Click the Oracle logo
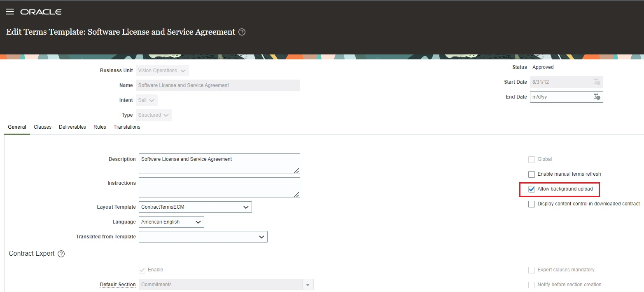The height and width of the screenshot is (292, 644). pyautogui.click(x=41, y=12)
